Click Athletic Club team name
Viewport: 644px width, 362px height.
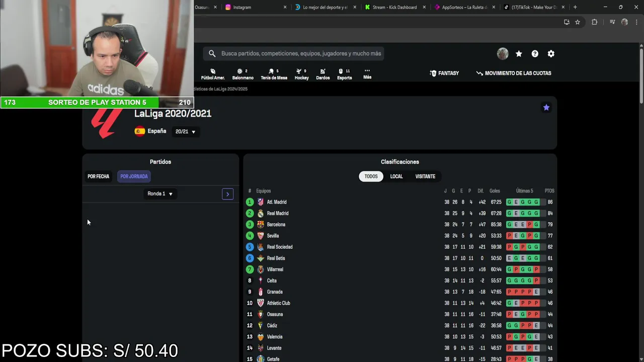(x=278, y=303)
